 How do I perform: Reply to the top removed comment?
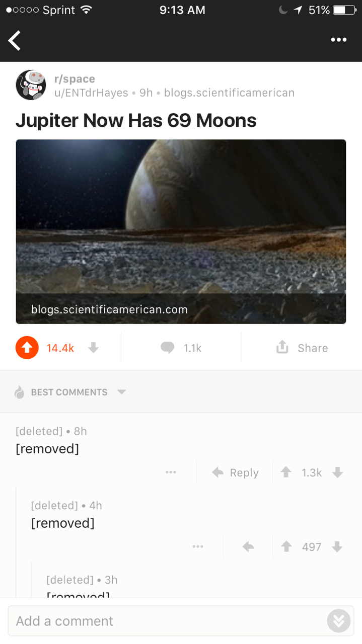pos(235,472)
